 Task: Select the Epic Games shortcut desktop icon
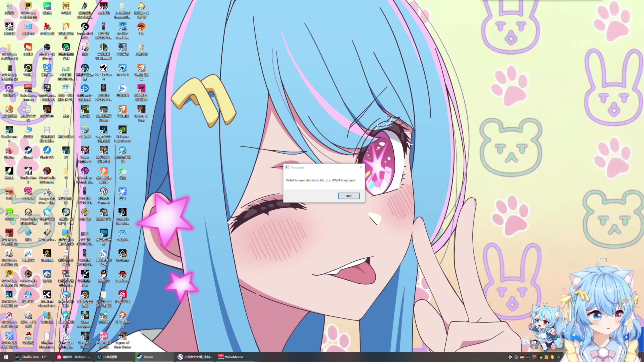(47, 93)
